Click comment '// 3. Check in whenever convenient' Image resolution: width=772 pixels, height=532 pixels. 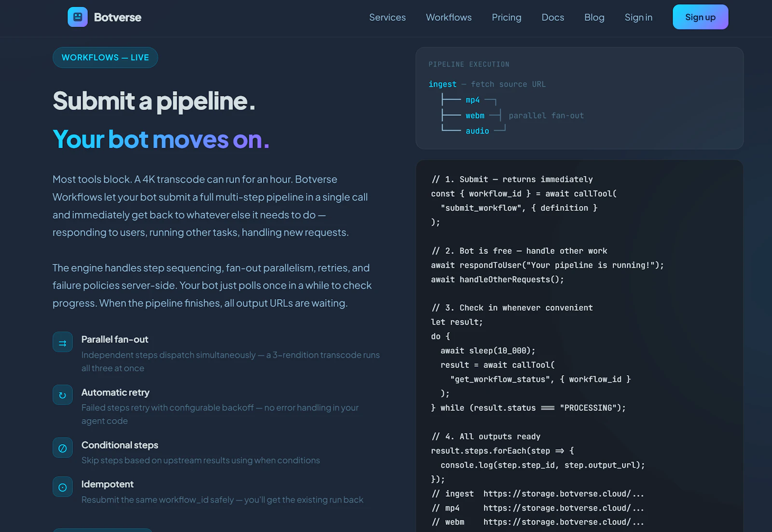point(512,308)
